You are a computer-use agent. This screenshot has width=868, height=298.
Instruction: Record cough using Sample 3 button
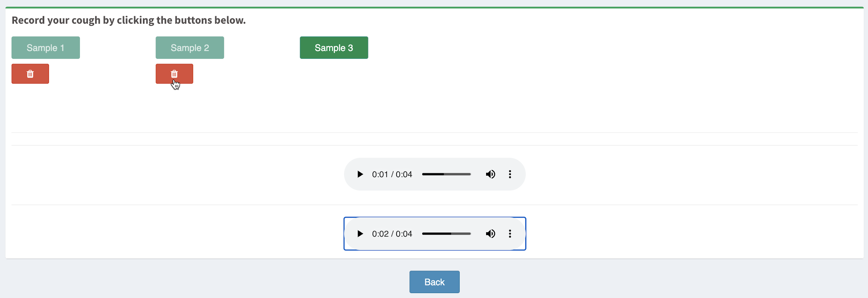pyautogui.click(x=334, y=48)
